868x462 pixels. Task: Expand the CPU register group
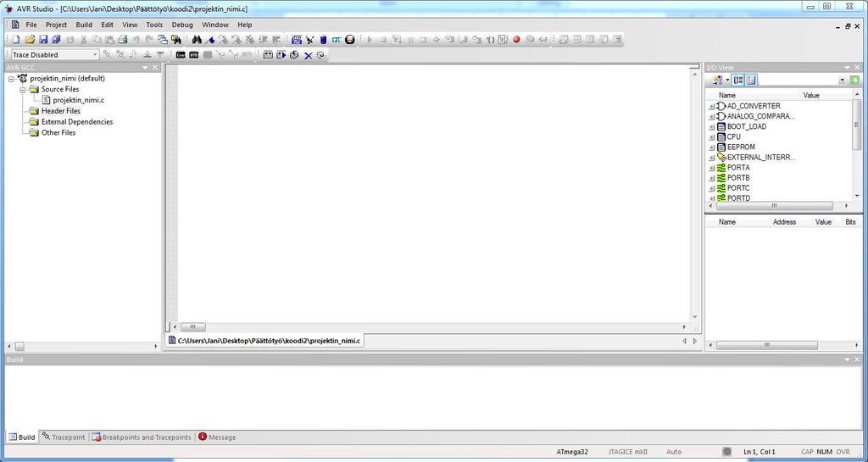pos(712,136)
